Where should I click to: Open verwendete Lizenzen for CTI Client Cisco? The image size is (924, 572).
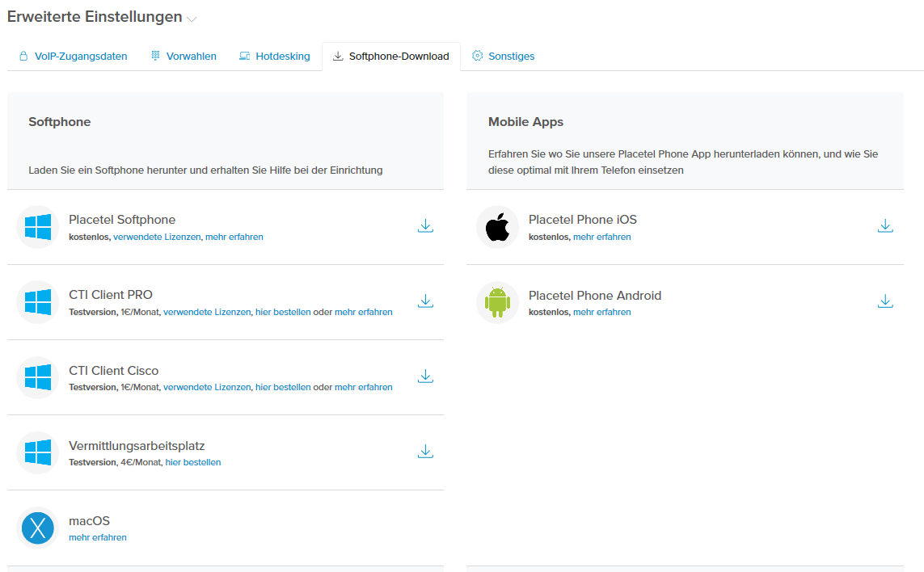pyautogui.click(x=207, y=387)
